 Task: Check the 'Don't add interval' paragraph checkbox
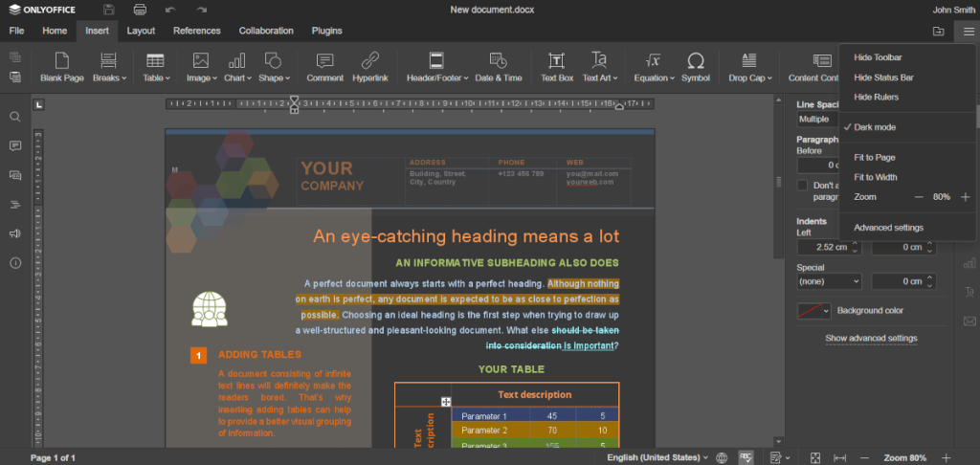click(803, 185)
